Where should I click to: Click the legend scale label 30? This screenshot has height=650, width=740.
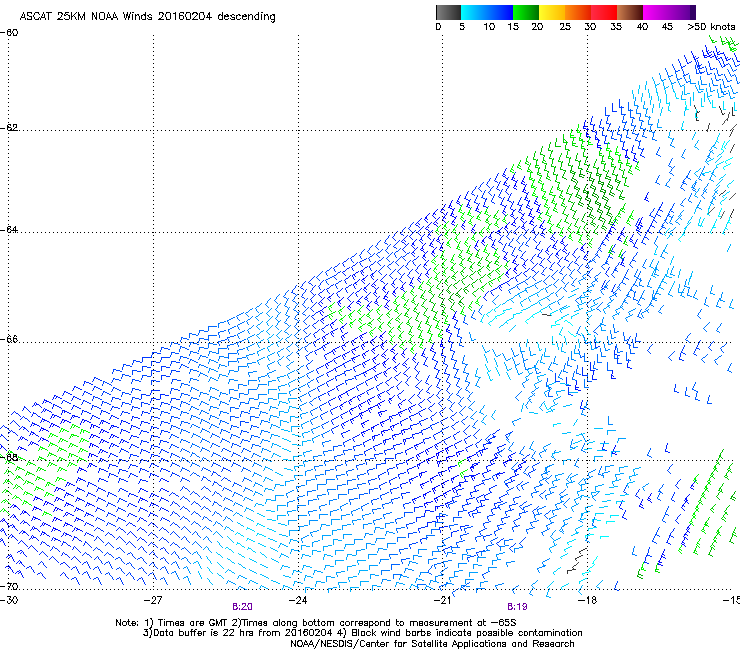pos(590,27)
